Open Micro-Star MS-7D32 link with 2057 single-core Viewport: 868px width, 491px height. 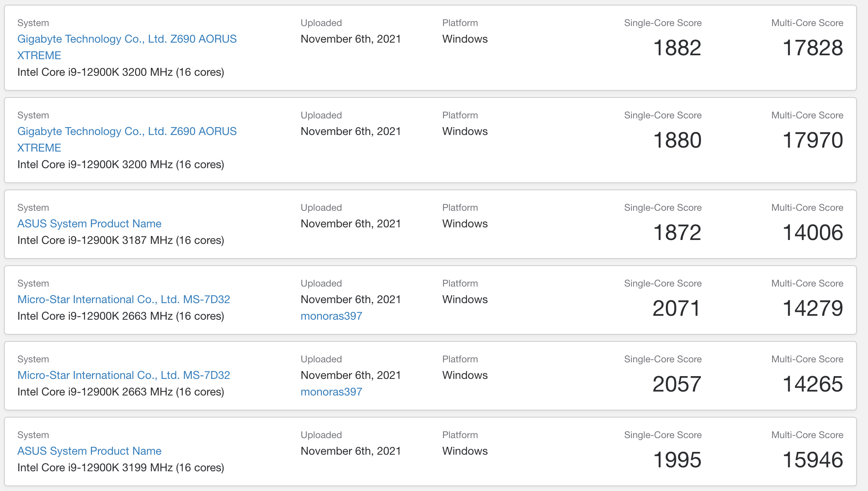[124, 375]
